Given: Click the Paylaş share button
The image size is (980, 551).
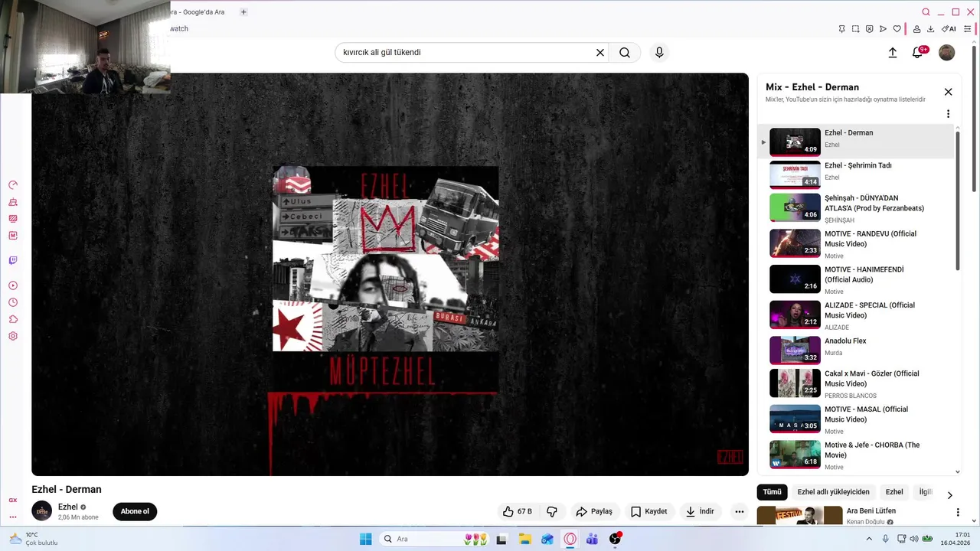Looking at the screenshot, I should tap(594, 511).
